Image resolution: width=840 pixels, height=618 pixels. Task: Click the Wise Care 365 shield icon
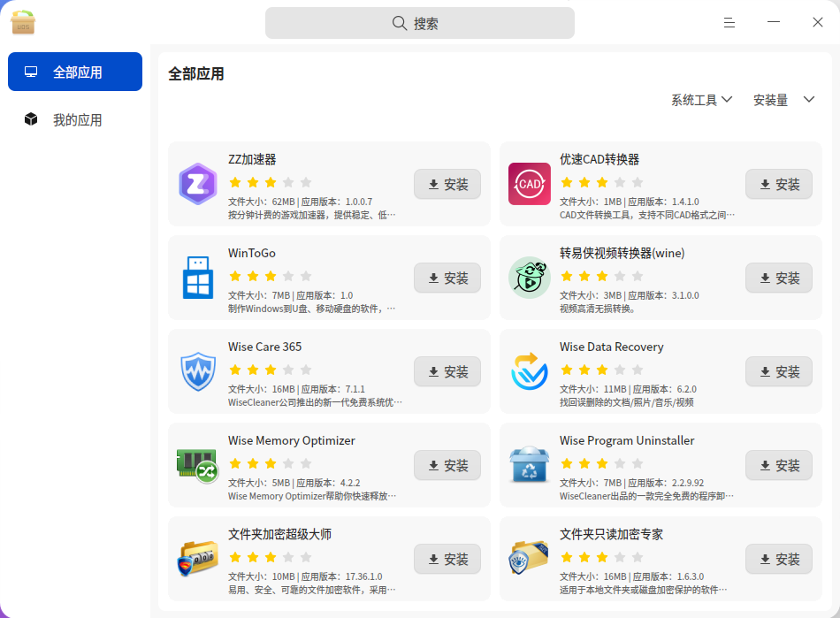198,371
